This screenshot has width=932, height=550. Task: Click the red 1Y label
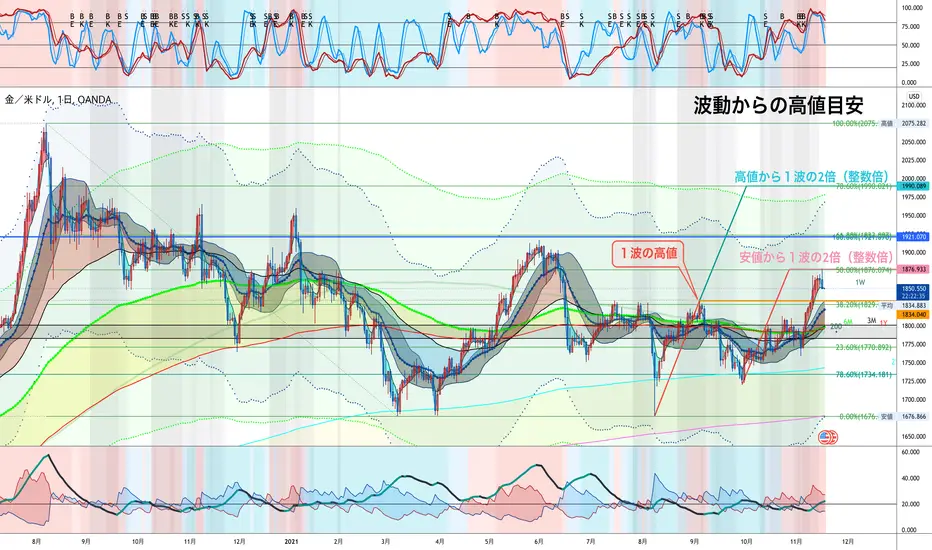click(x=884, y=323)
